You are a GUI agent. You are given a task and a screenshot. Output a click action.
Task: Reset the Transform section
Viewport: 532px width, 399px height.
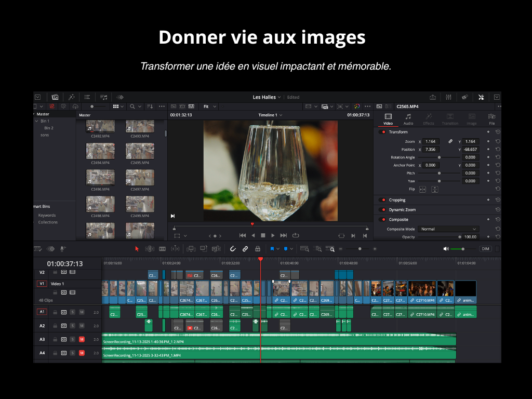pos(498,132)
